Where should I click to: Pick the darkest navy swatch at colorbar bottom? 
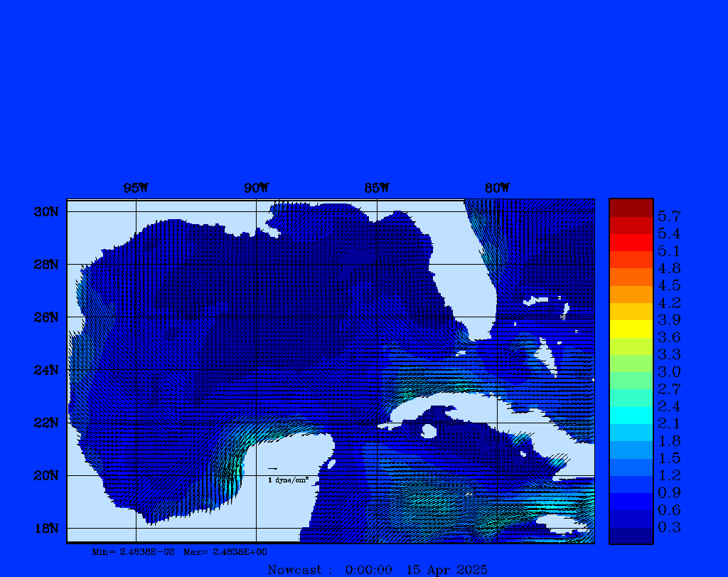point(631,536)
